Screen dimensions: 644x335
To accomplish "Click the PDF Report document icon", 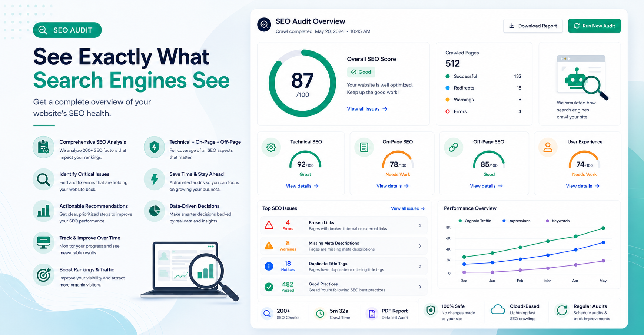I will click(x=371, y=314).
